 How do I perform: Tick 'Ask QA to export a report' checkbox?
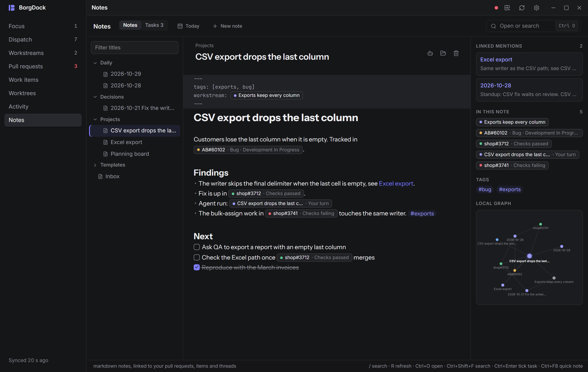(x=197, y=247)
